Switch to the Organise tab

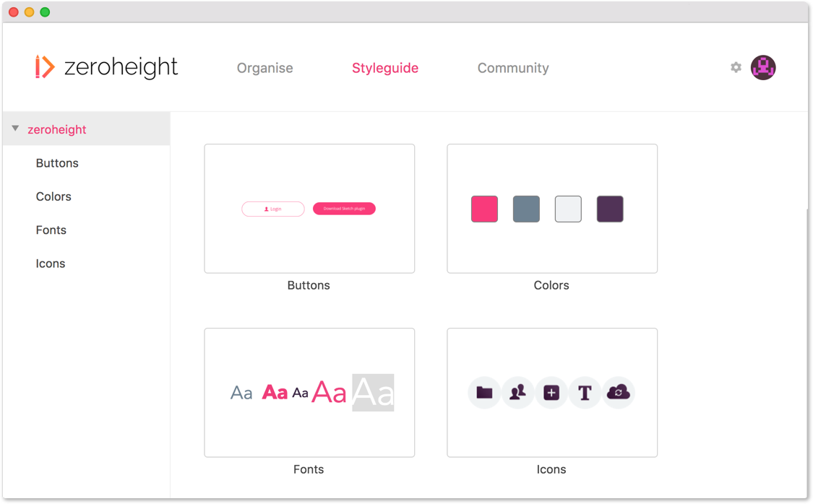tap(265, 68)
